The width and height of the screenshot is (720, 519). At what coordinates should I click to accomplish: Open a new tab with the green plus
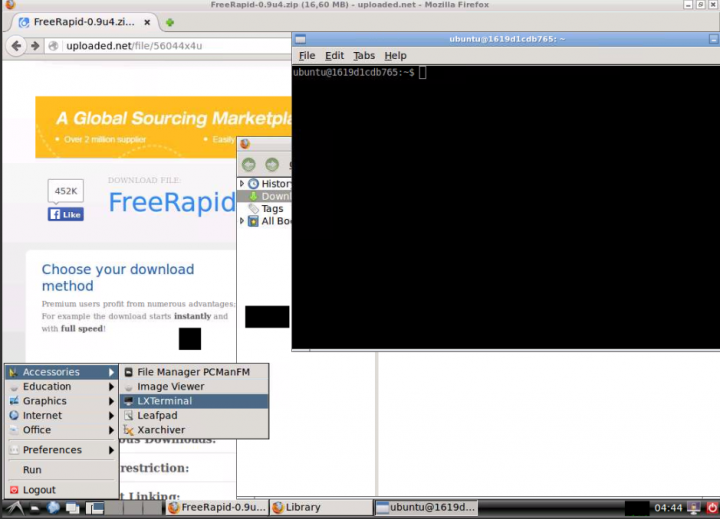point(170,22)
